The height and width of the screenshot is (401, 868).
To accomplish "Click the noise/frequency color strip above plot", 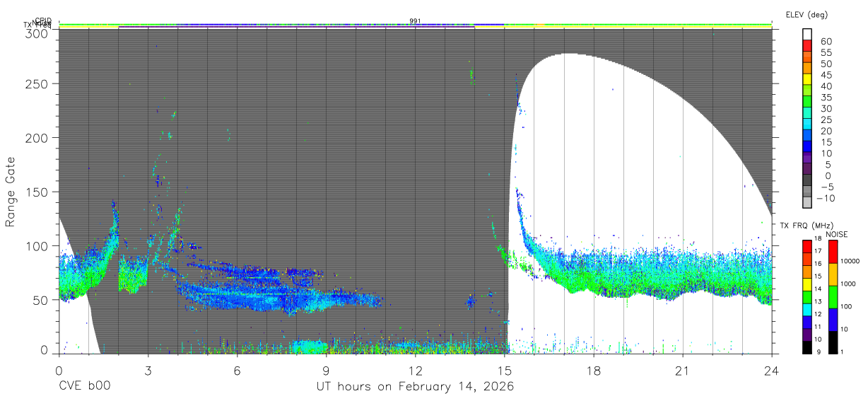I will (416, 25).
